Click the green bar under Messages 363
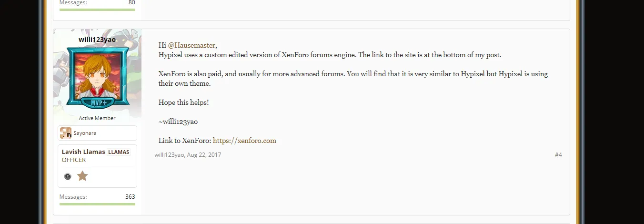Screen dimensions: 644x224 point(97,204)
